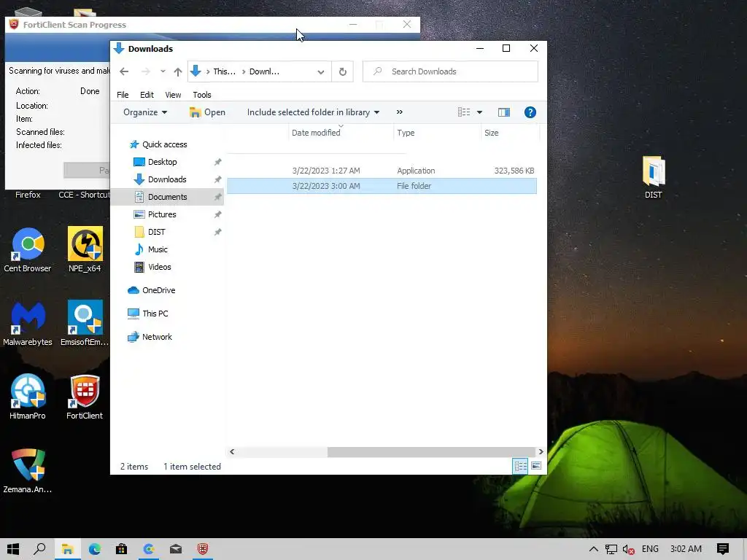Click the Open toolbar button
Viewport: 747px width, 560px height.
click(x=207, y=112)
